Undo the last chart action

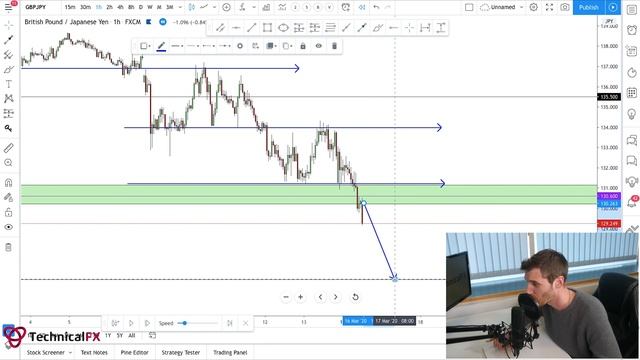pos(376,7)
